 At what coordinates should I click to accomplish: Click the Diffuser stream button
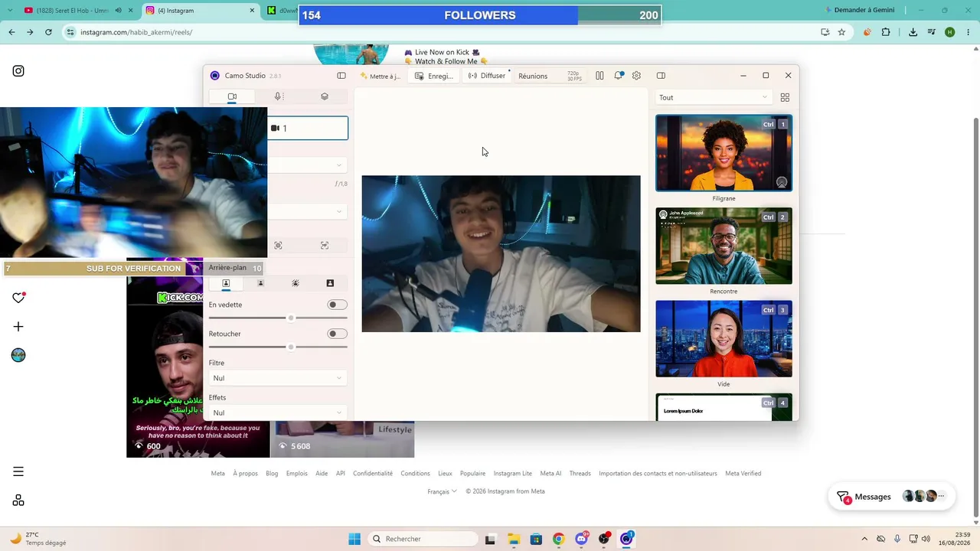click(487, 76)
